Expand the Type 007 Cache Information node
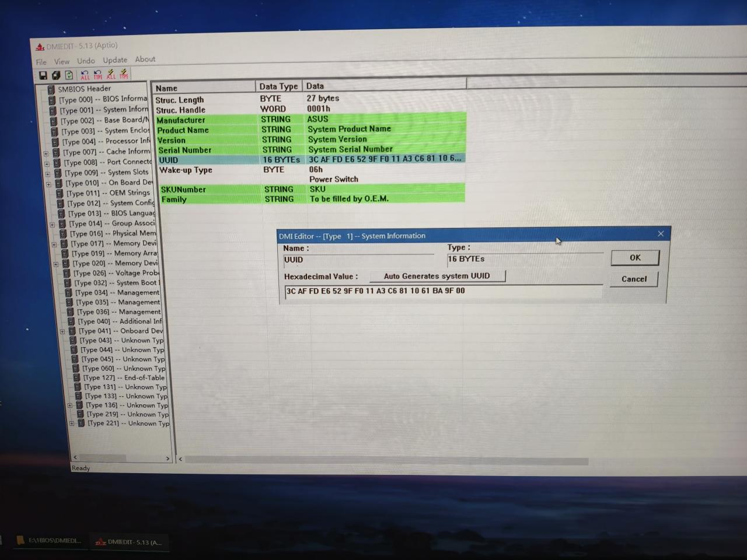The width and height of the screenshot is (747, 560). [x=46, y=153]
